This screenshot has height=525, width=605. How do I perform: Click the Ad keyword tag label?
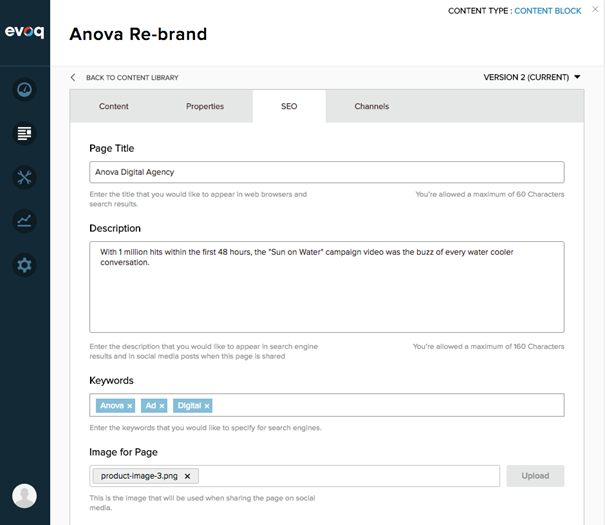[150, 406]
